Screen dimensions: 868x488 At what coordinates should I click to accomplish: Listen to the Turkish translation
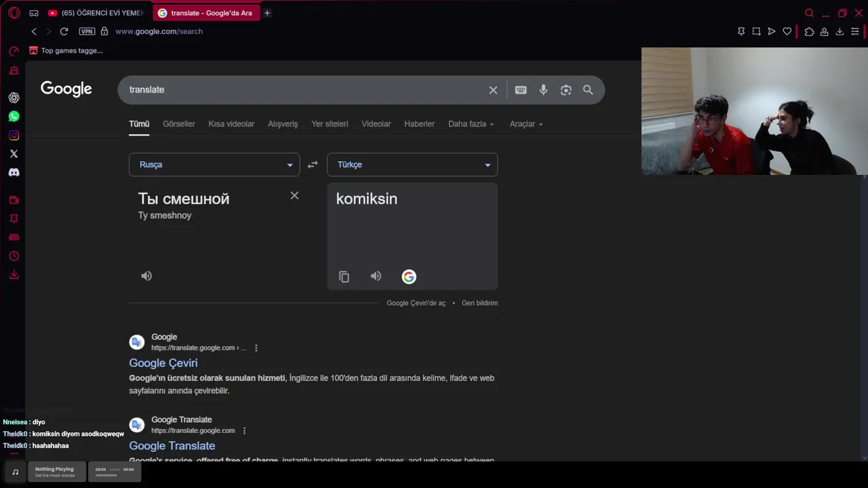pos(376,276)
